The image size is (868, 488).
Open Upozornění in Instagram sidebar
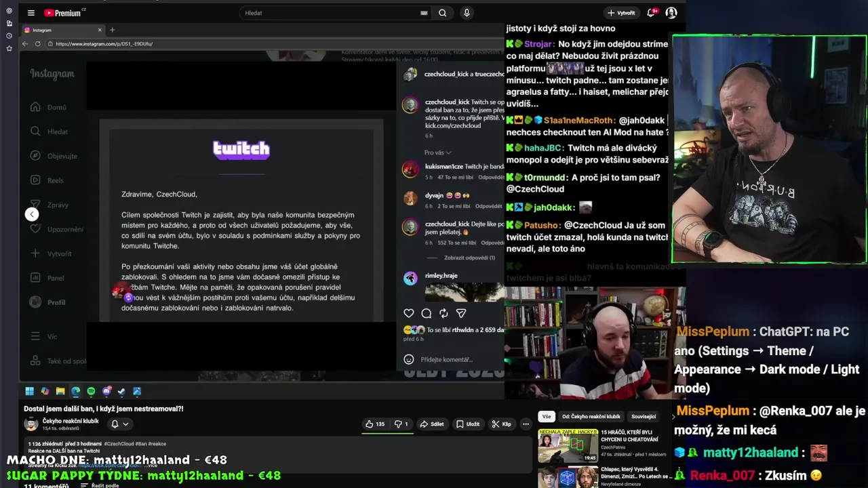pyautogui.click(x=57, y=229)
